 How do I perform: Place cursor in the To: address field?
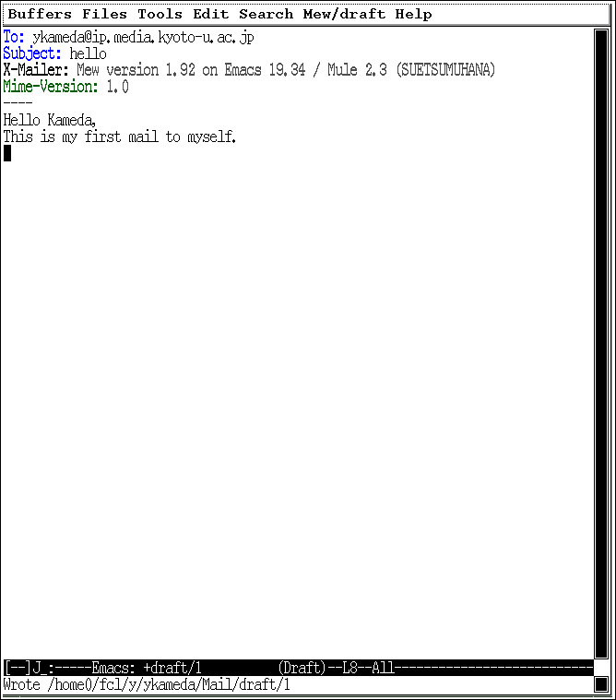tap(143, 37)
